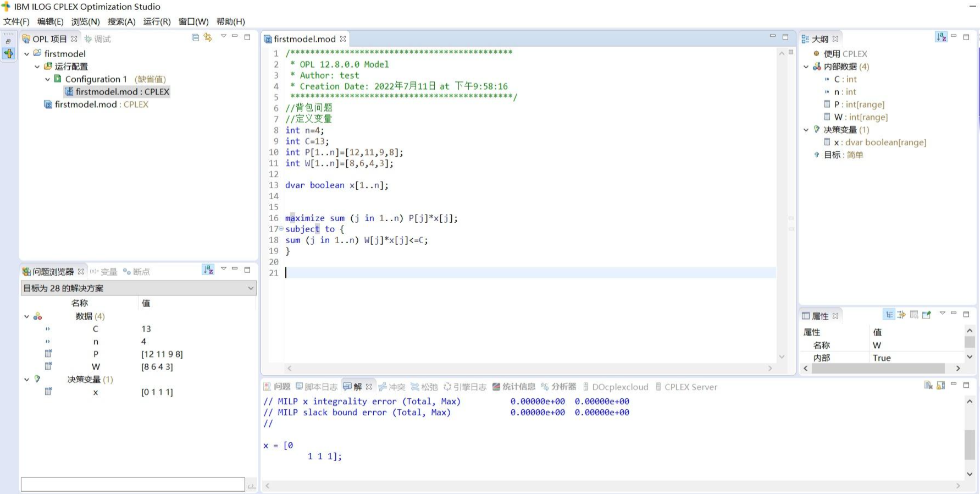Click Restore Default Value icon in 属性 panel

pyautogui.click(x=914, y=315)
